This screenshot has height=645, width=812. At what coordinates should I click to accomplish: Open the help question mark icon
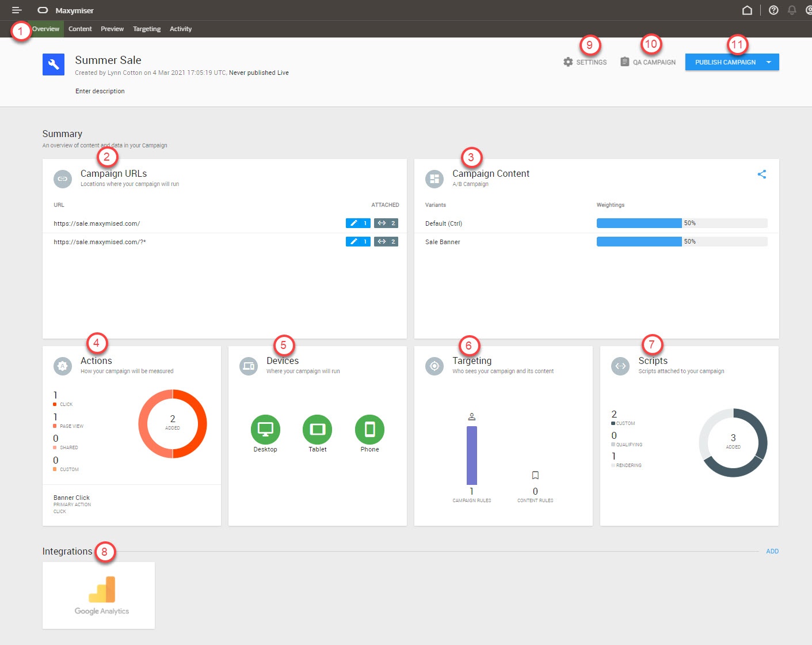click(773, 10)
